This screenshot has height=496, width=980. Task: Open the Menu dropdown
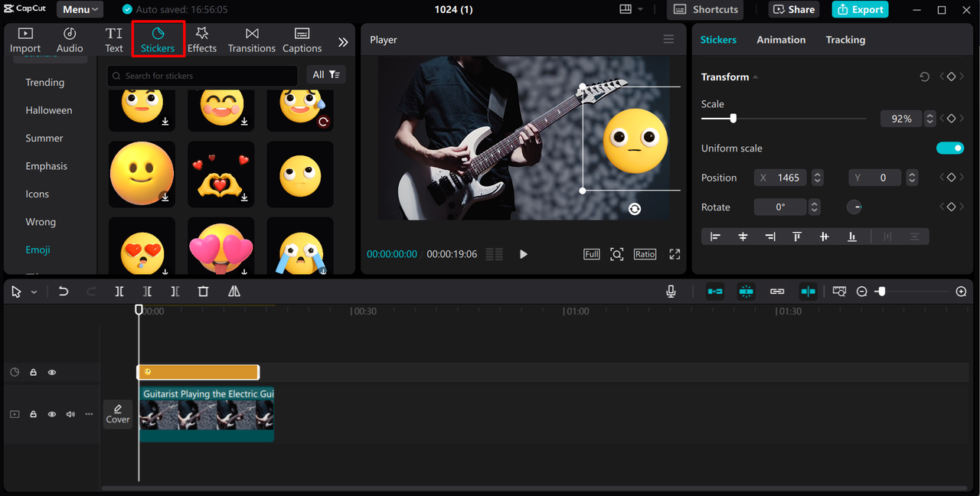(x=80, y=10)
